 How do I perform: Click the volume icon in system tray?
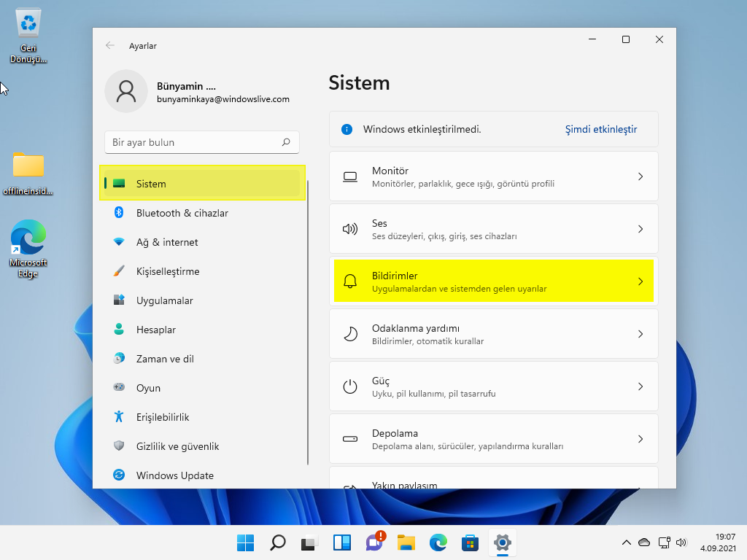tap(681, 542)
